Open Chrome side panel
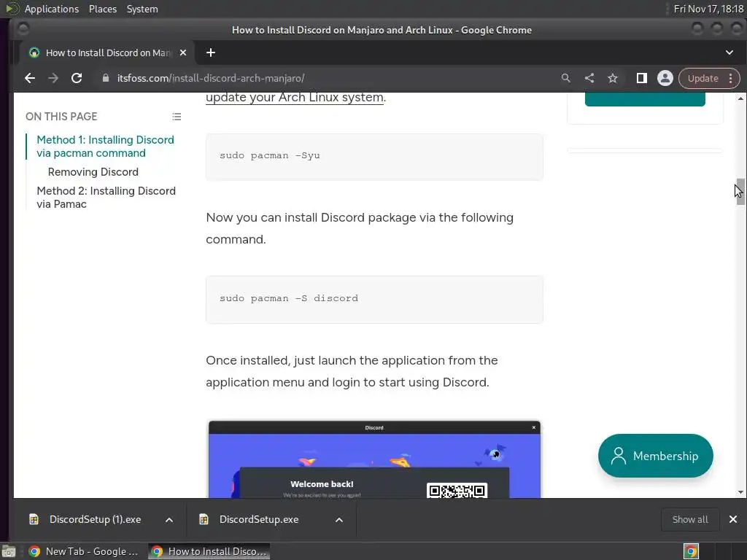Viewport: 747px width, 560px height. [642, 78]
